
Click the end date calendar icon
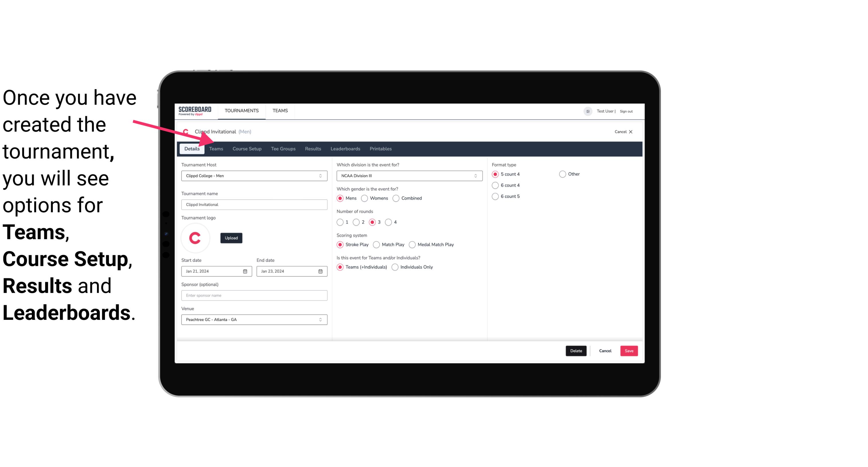pyautogui.click(x=321, y=271)
